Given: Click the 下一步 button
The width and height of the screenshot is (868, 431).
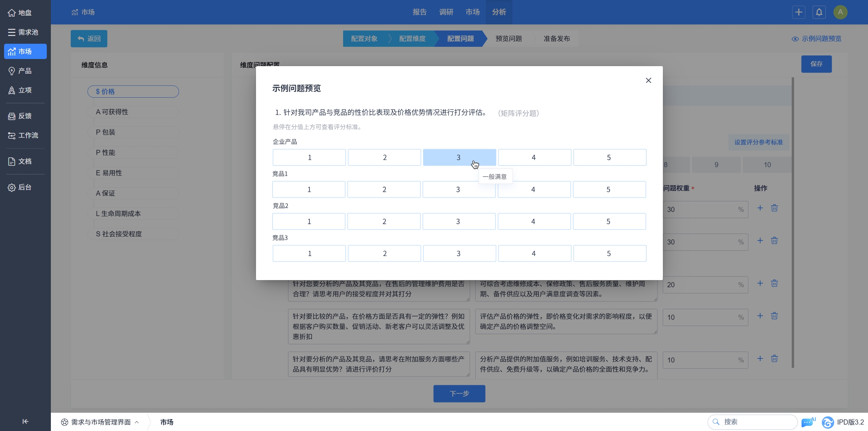Looking at the screenshot, I should click(459, 393).
